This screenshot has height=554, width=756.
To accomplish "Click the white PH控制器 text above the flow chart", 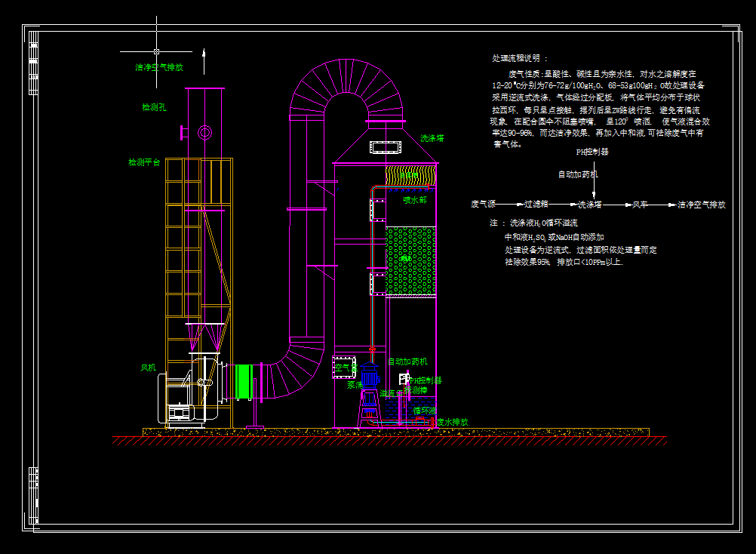I will click(592, 152).
